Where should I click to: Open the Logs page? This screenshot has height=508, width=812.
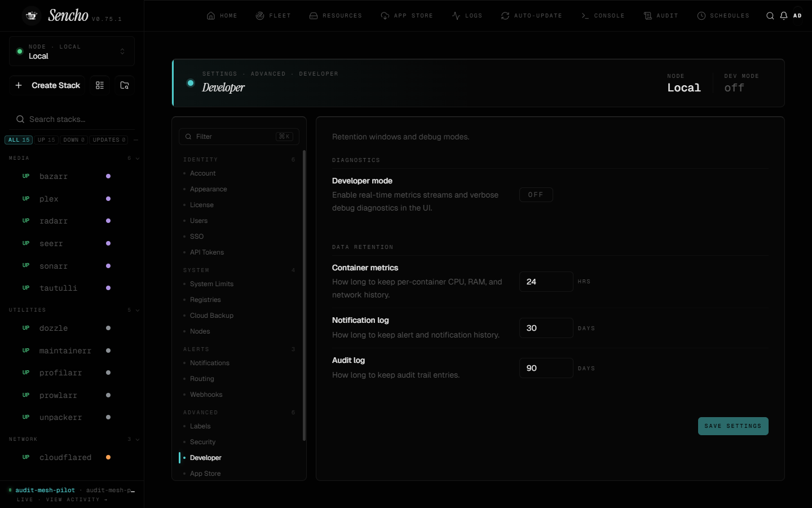pyautogui.click(x=467, y=16)
